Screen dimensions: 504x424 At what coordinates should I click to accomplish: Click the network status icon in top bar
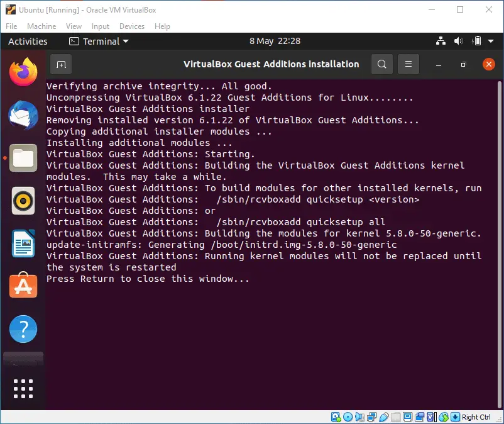coord(441,41)
